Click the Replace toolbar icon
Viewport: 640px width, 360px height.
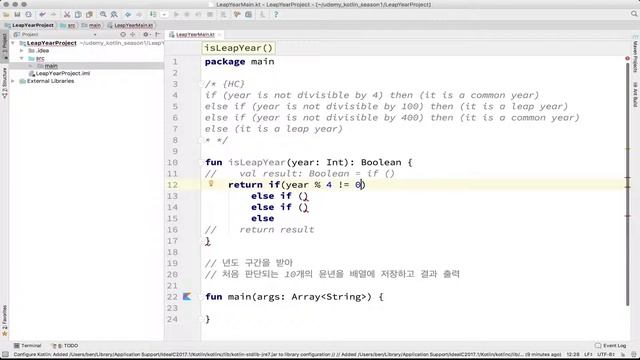coord(114,15)
